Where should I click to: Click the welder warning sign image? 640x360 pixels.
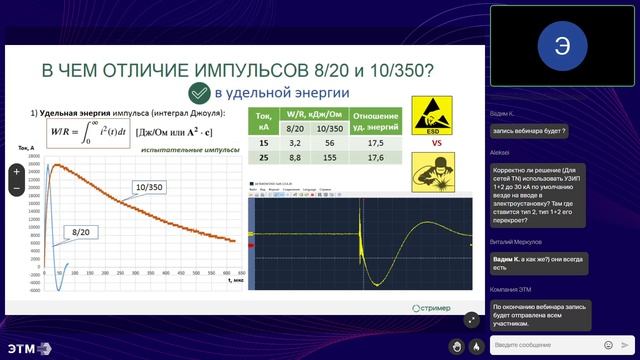click(x=433, y=172)
